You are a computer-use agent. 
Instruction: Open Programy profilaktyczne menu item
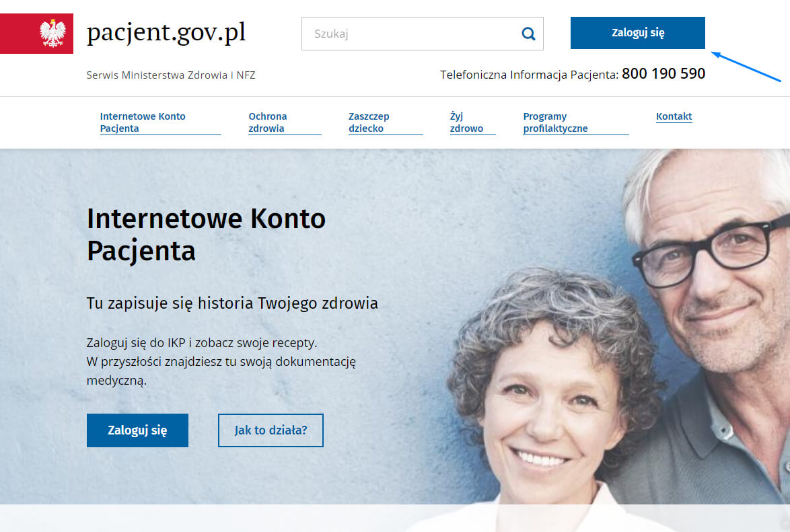555,122
